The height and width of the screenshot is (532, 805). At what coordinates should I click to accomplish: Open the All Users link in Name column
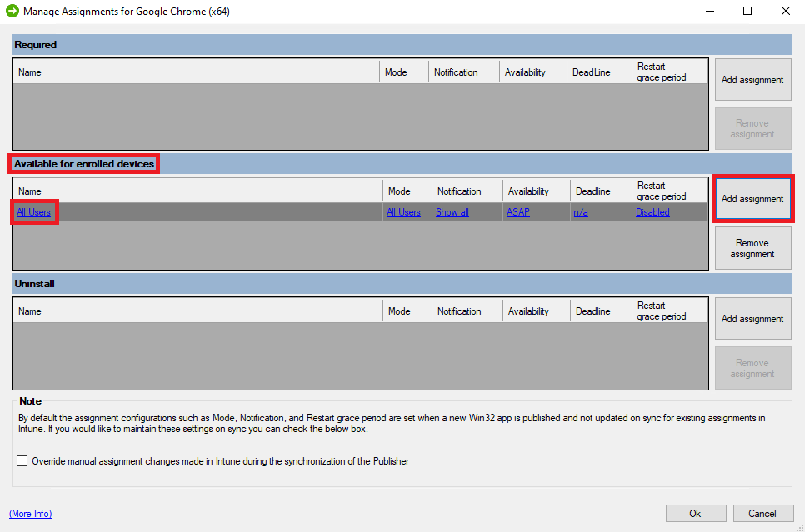(x=33, y=211)
